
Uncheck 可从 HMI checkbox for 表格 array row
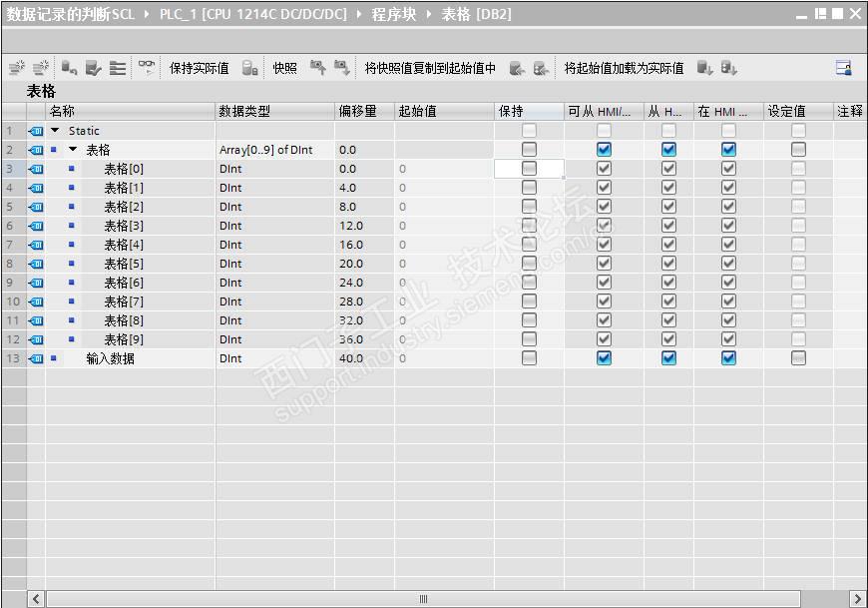[x=604, y=150]
